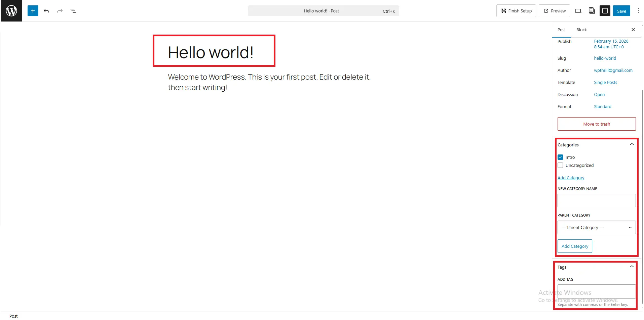Viewport: 644px width, 320px height.
Task: Uncheck the Intro category
Action: point(560,157)
